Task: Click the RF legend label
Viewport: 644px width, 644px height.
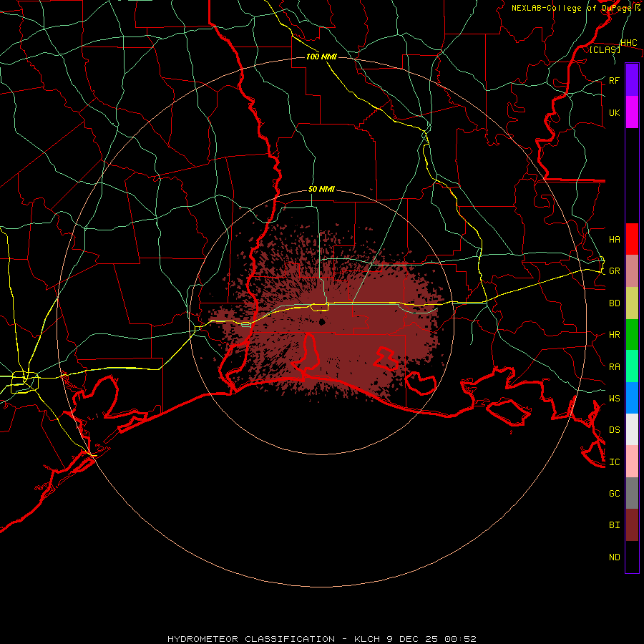Action: (x=614, y=80)
